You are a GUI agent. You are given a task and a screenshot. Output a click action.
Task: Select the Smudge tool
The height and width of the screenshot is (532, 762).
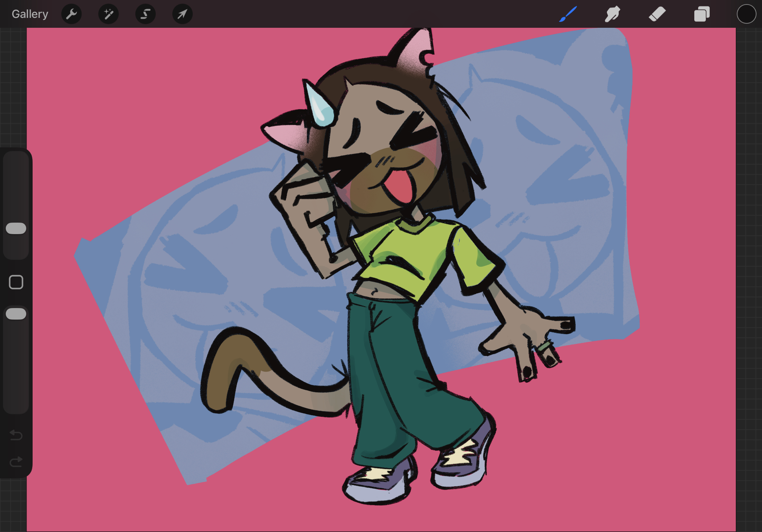[613, 14]
